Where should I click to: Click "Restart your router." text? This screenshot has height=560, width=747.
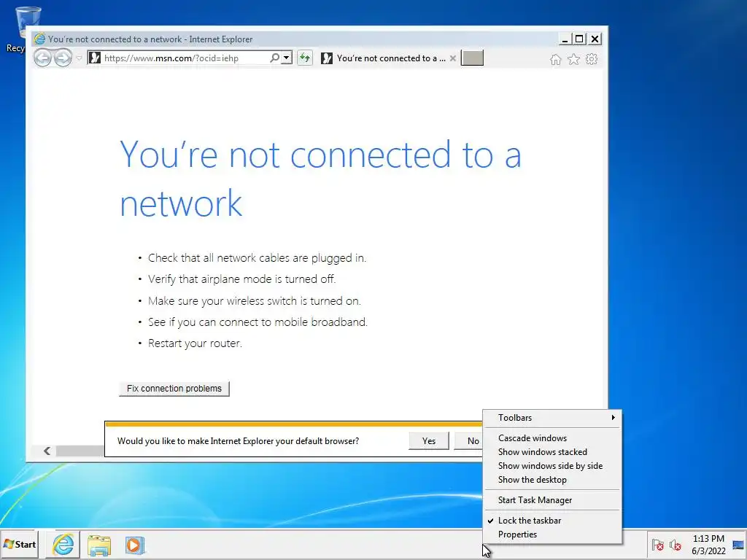[x=195, y=343]
